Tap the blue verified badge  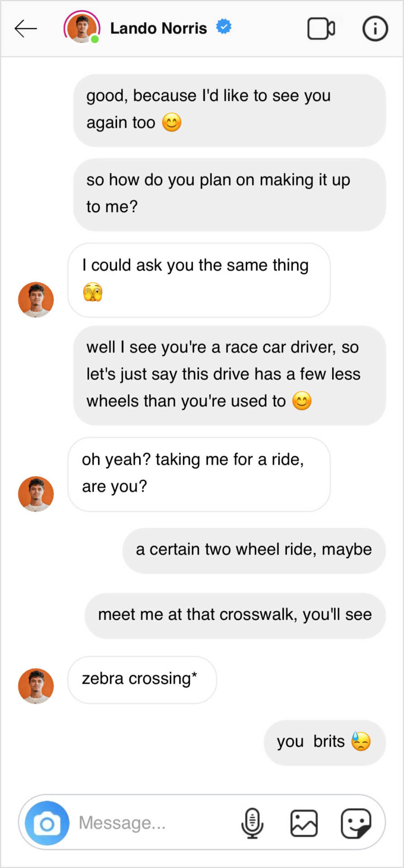(224, 27)
